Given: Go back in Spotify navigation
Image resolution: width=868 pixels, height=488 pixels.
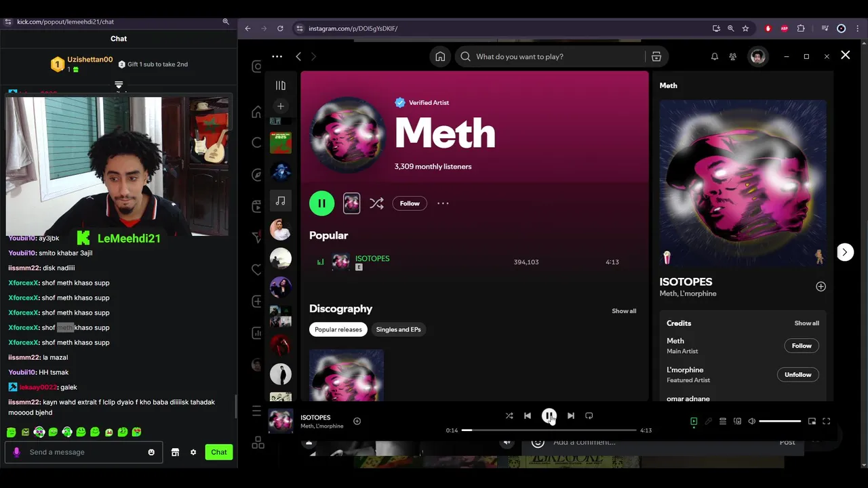Looking at the screenshot, I should click(x=298, y=56).
